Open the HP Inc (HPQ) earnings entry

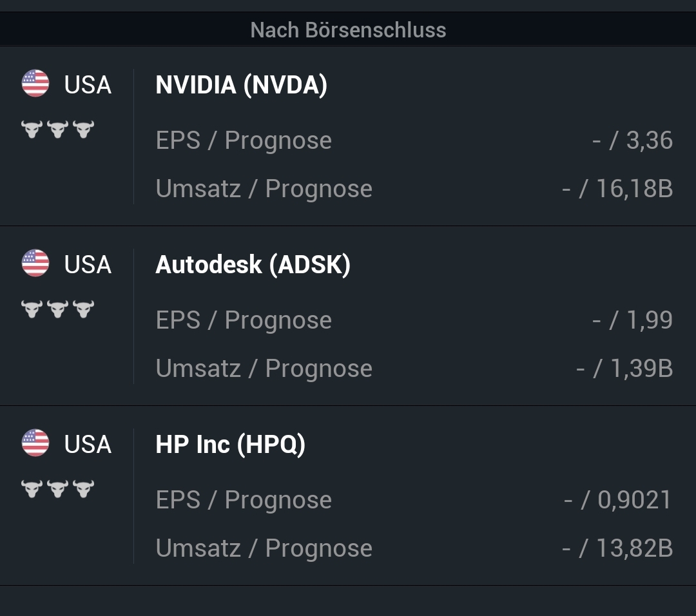click(230, 445)
